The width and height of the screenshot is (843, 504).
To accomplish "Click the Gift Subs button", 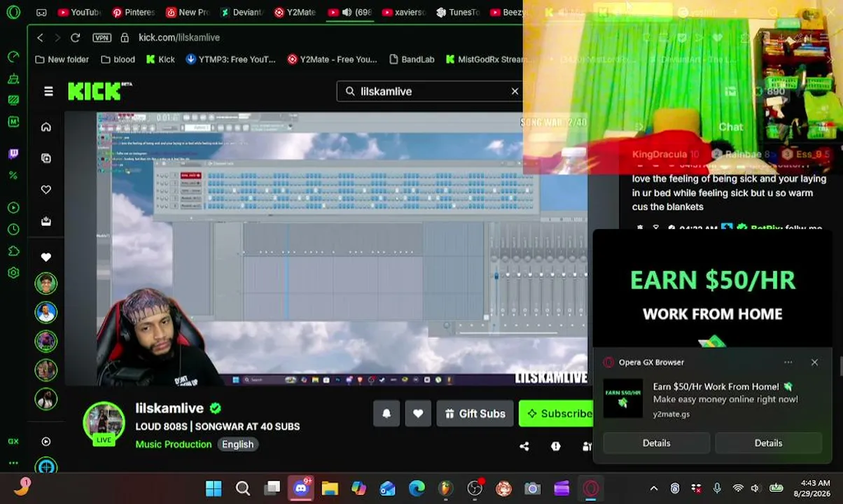I will click(x=475, y=414).
